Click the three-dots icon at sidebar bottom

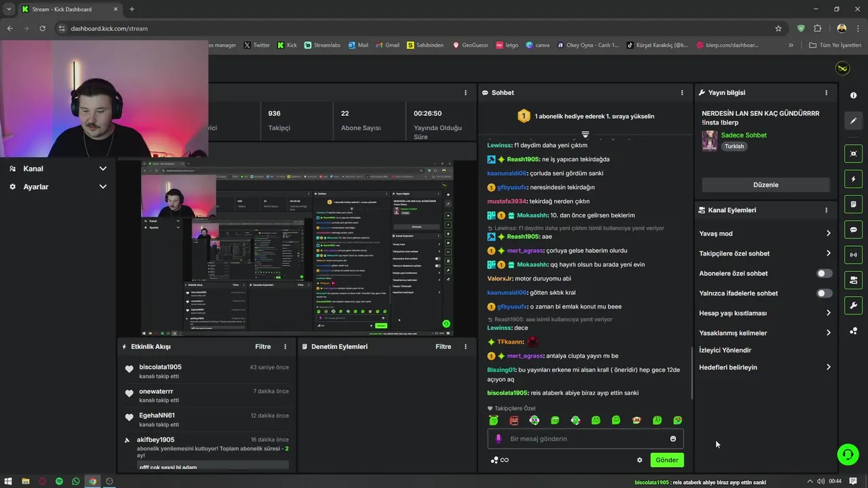pyautogui.click(x=853, y=331)
